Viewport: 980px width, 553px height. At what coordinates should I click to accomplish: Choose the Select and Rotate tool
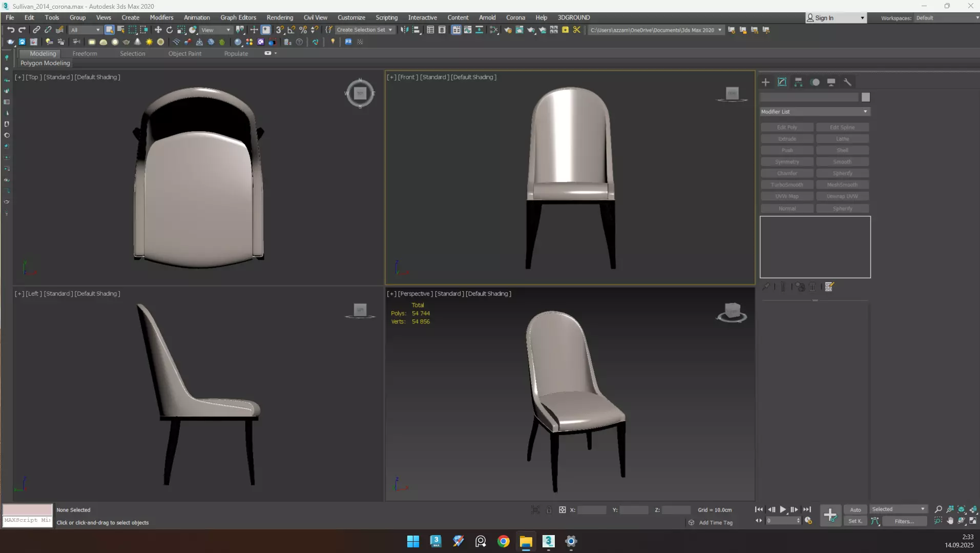(170, 30)
